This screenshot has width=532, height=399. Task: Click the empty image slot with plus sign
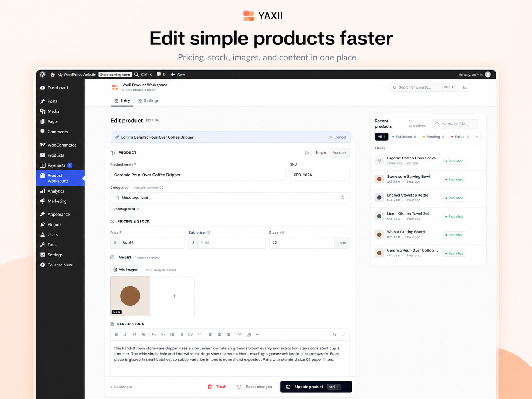click(174, 296)
